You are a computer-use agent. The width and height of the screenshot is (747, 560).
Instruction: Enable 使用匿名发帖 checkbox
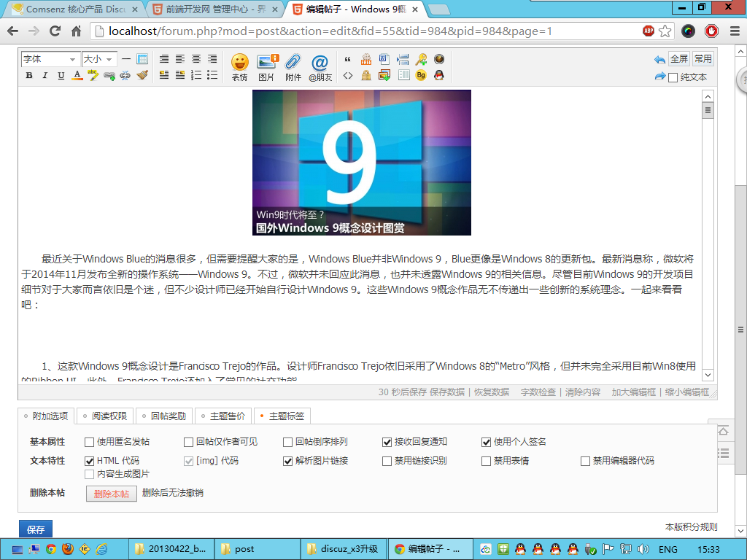[89, 443]
